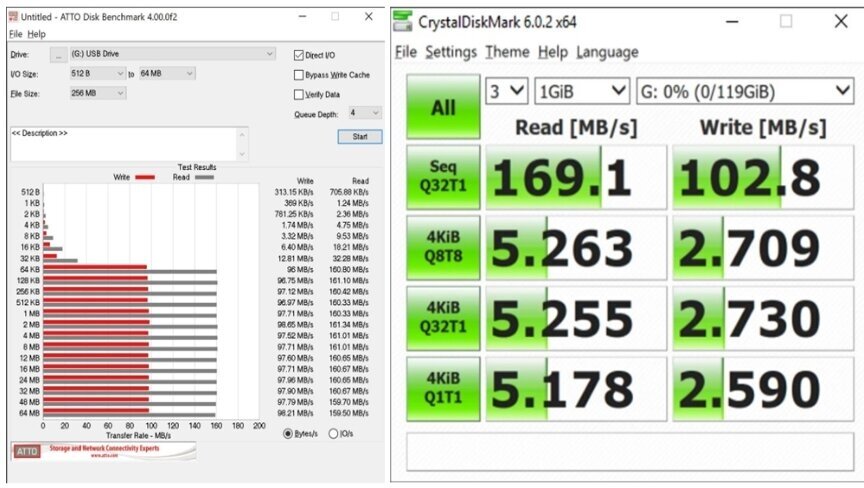This screenshot has height=488, width=864.
Task: Click the ATTO Disk Benchmark title bar icon
Action: point(13,17)
